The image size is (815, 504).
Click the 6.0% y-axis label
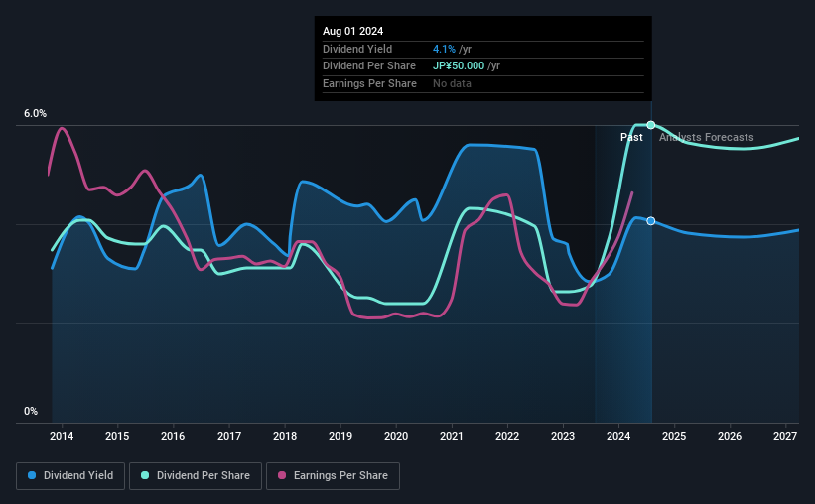click(35, 113)
